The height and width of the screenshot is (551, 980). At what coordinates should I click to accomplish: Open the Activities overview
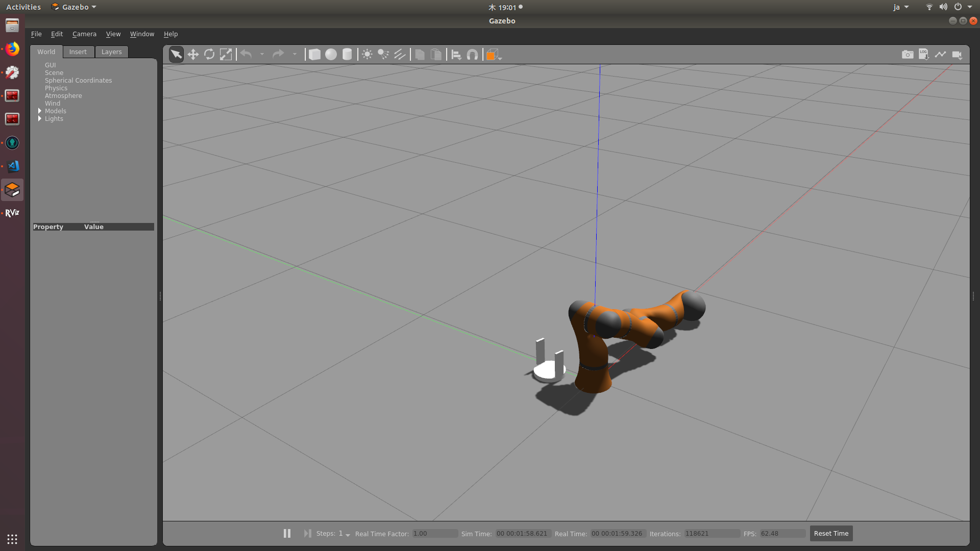click(23, 7)
